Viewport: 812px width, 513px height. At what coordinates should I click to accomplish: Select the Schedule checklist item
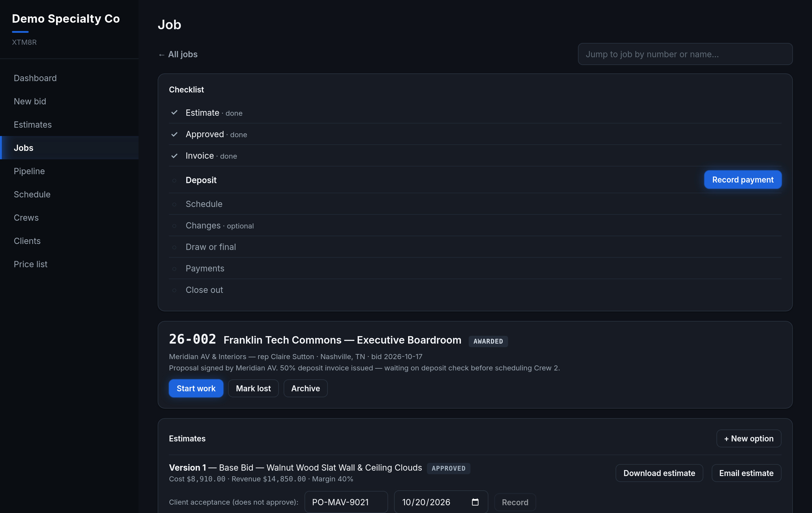[475, 204]
